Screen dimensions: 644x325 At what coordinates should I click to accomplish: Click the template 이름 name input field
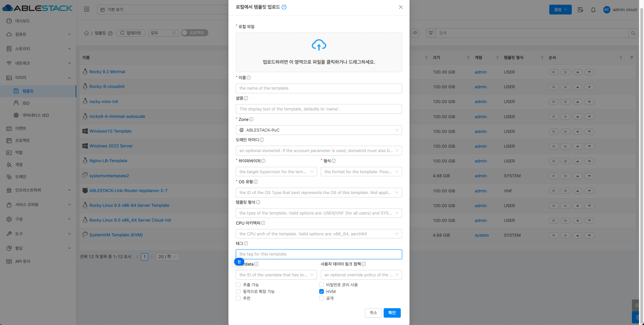pyautogui.click(x=318, y=88)
